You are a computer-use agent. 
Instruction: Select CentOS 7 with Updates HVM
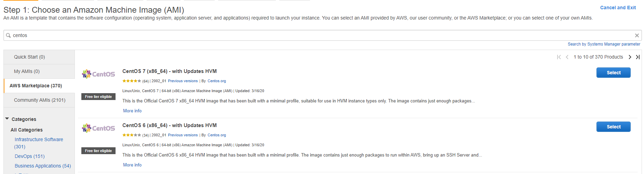tap(614, 73)
